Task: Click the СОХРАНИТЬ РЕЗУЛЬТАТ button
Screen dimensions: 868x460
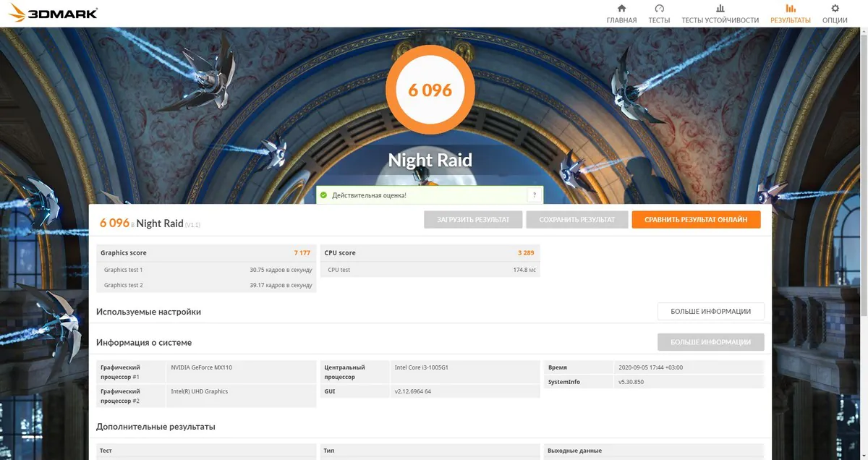Action: tap(576, 220)
